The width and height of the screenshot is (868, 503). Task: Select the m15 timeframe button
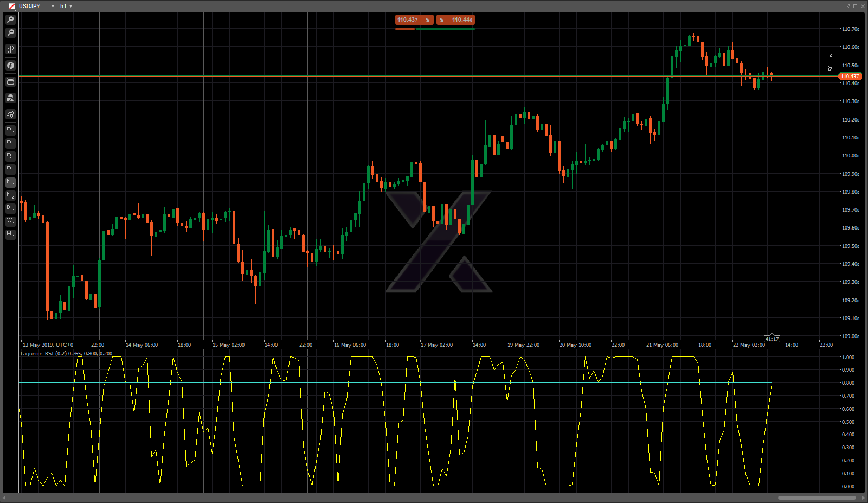(x=10, y=156)
